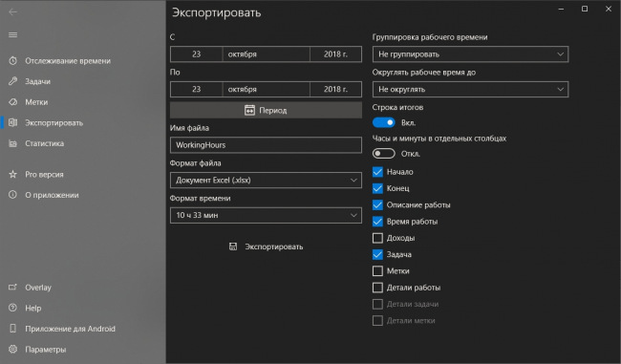The image size is (621, 364).
Task: Expand the Формат времени dropdown
Action: tap(266, 215)
